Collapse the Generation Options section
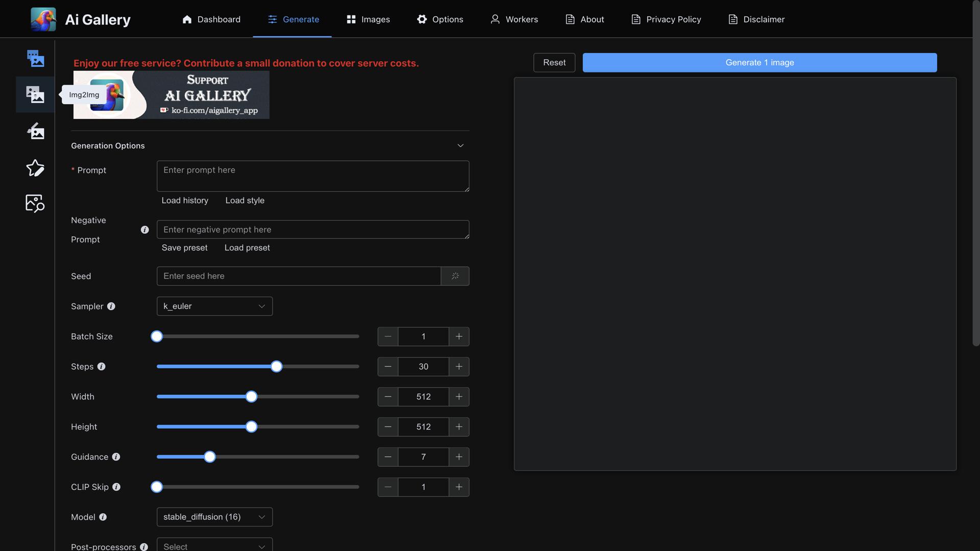 pos(460,145)
